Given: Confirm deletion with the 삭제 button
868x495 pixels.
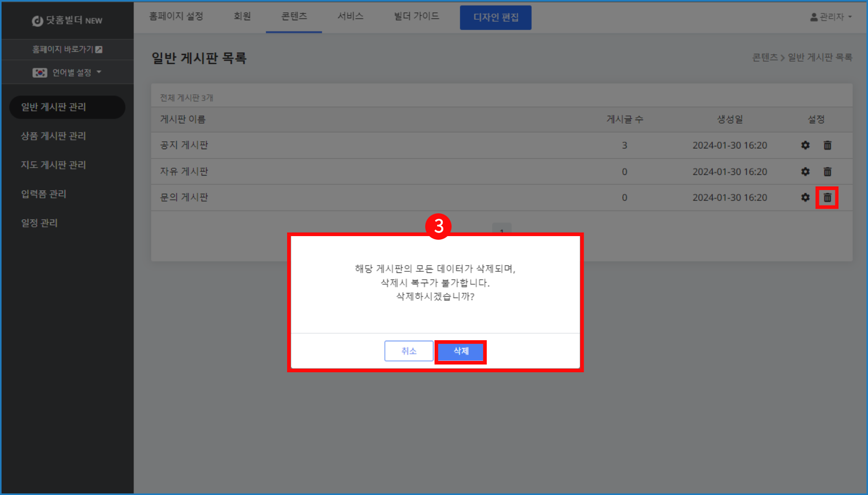Looking at the screenshot, I should pyautogui.click(x=460, y=351).
